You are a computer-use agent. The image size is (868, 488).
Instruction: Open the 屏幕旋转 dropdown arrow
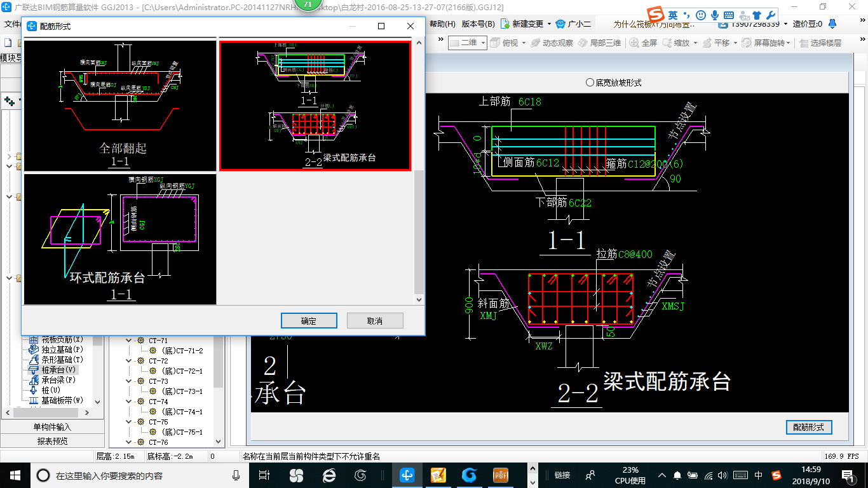click(789, 43)
